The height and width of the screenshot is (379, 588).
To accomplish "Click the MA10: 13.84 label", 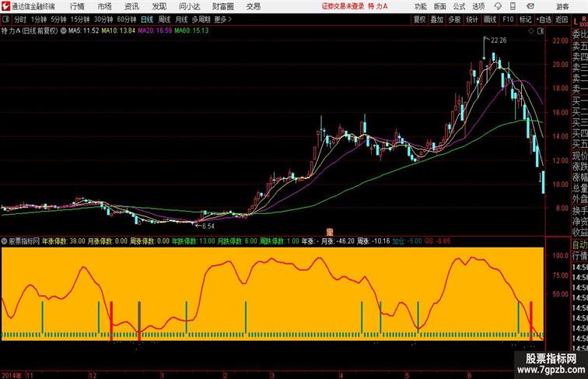I will [x=118, y=31].
